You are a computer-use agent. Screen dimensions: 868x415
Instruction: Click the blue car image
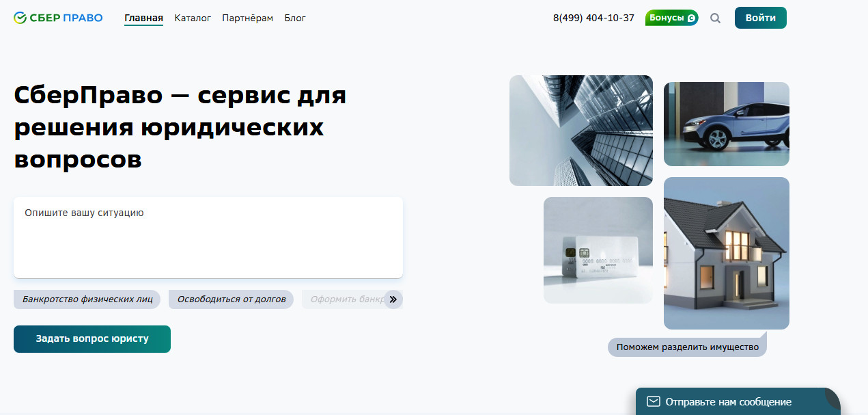pyautogui.click(x=727, y=124)
